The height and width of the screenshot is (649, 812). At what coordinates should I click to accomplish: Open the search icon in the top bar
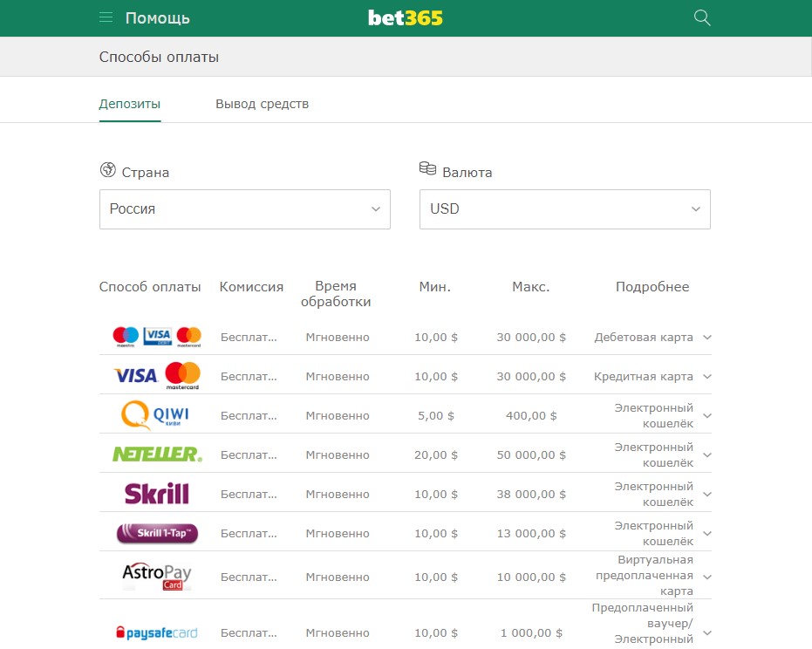(702, 17)
